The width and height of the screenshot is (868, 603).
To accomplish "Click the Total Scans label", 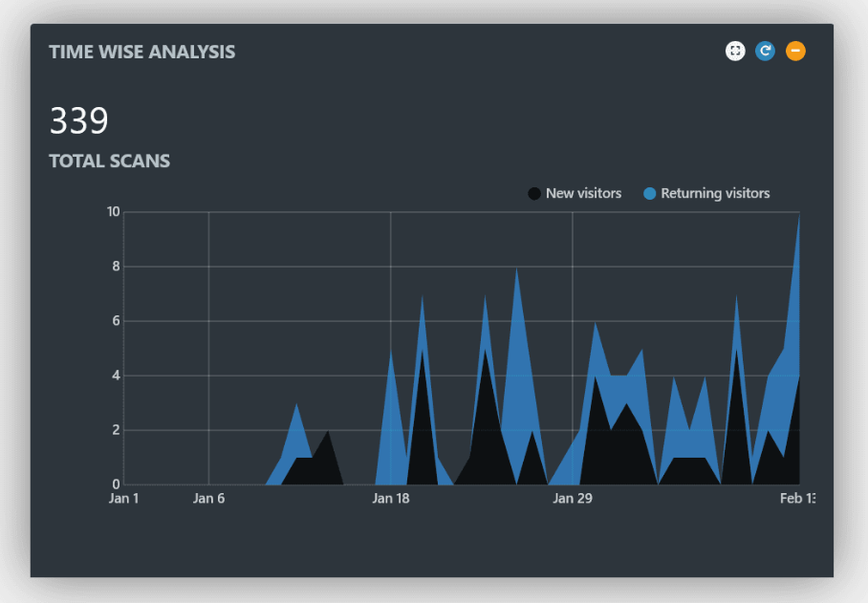I will pyautogui.click(x=109, y=162).
